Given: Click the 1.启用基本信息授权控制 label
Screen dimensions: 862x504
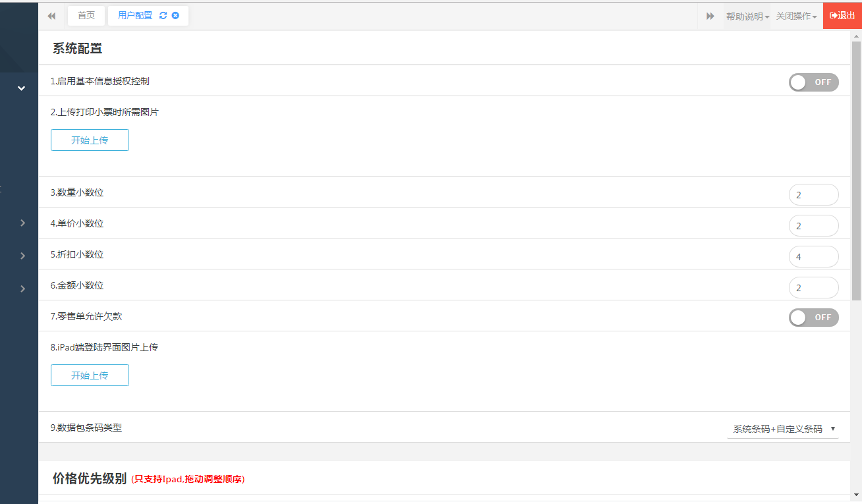Looking at the screenshot, I should coord(100,81).
